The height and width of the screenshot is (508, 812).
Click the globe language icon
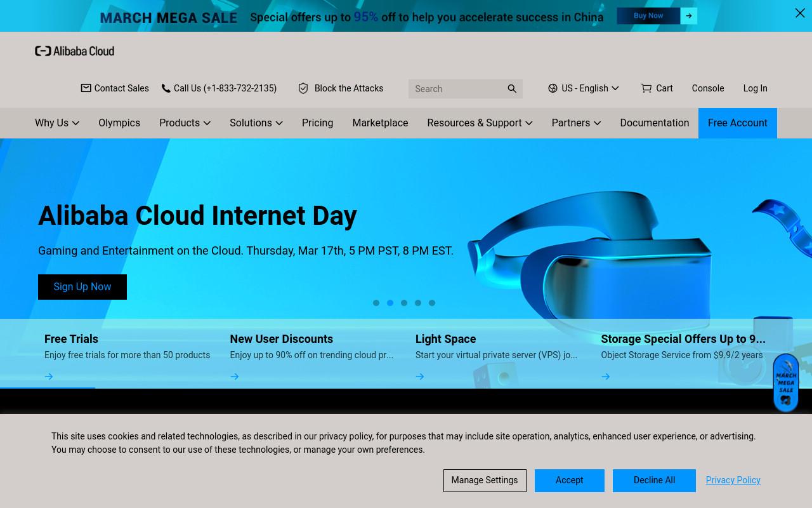tap(553, 88)
